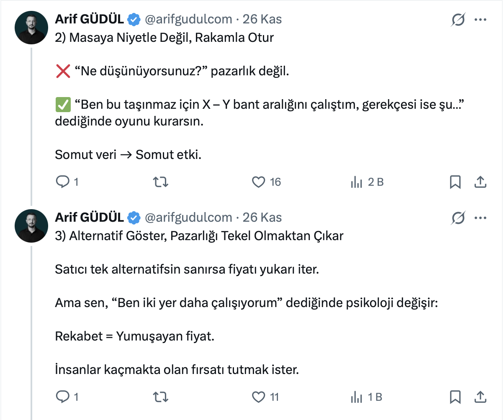View analytics of the 1 B views tweet
This screenshot has width=504, height=420.
[x=357, y=397]
